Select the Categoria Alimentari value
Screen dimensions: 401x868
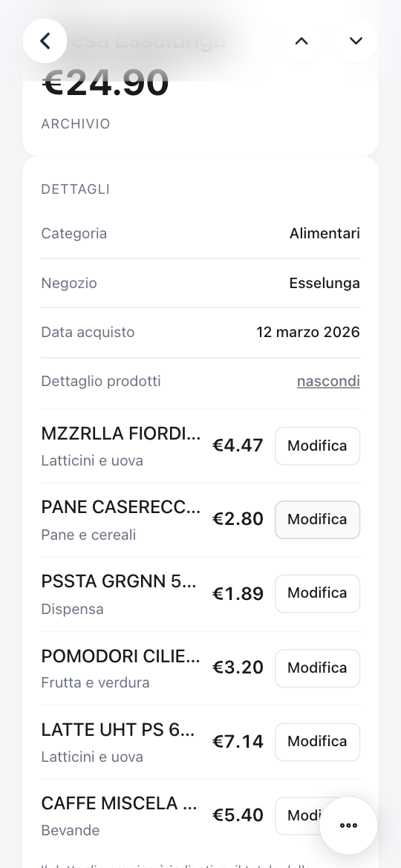[325, 234]
